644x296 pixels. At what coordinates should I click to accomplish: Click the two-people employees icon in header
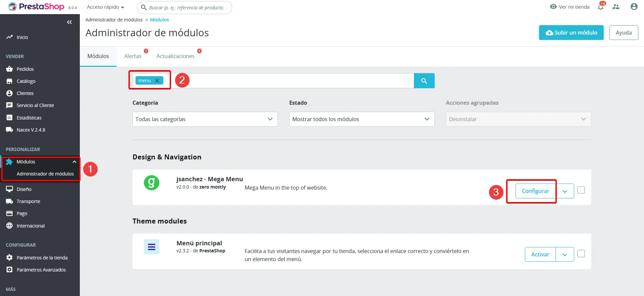pos(616,7)
